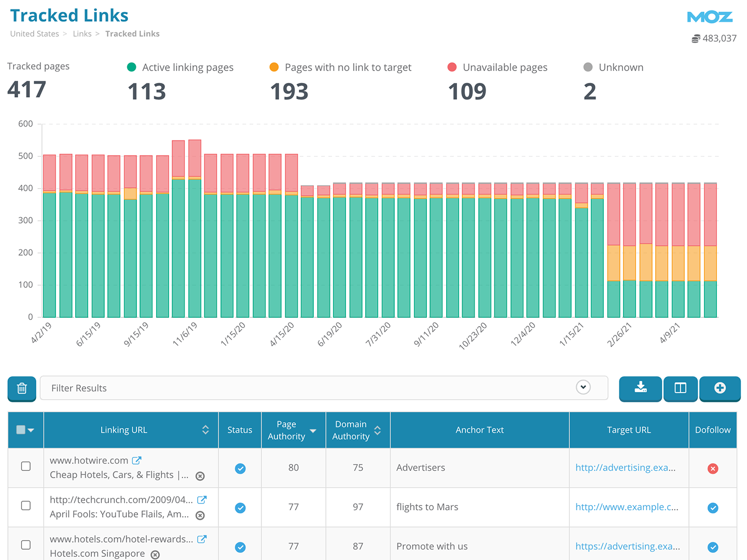Add a new tracked link with the plus icon
The image size is (747, 560).
click(720, 388)
